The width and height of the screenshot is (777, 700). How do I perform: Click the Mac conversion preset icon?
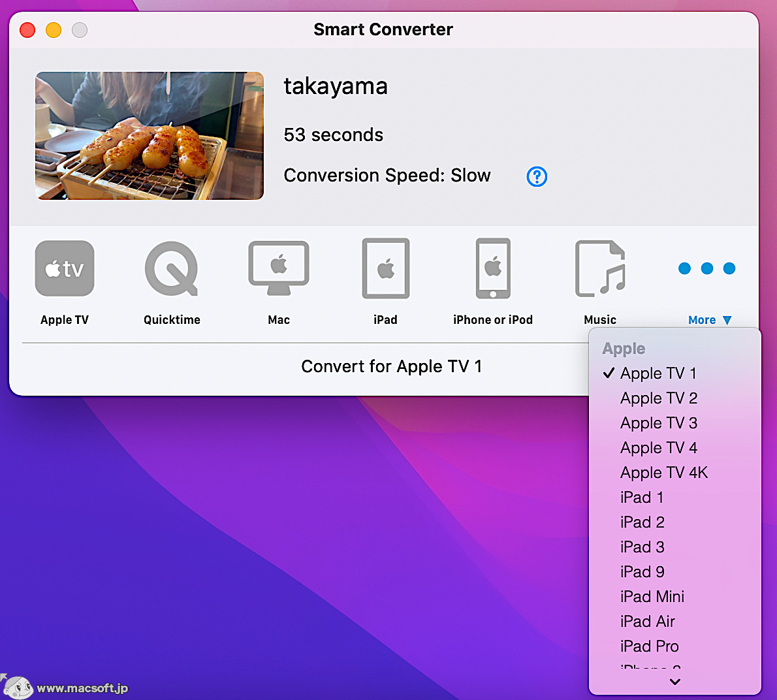coord(278,268)
